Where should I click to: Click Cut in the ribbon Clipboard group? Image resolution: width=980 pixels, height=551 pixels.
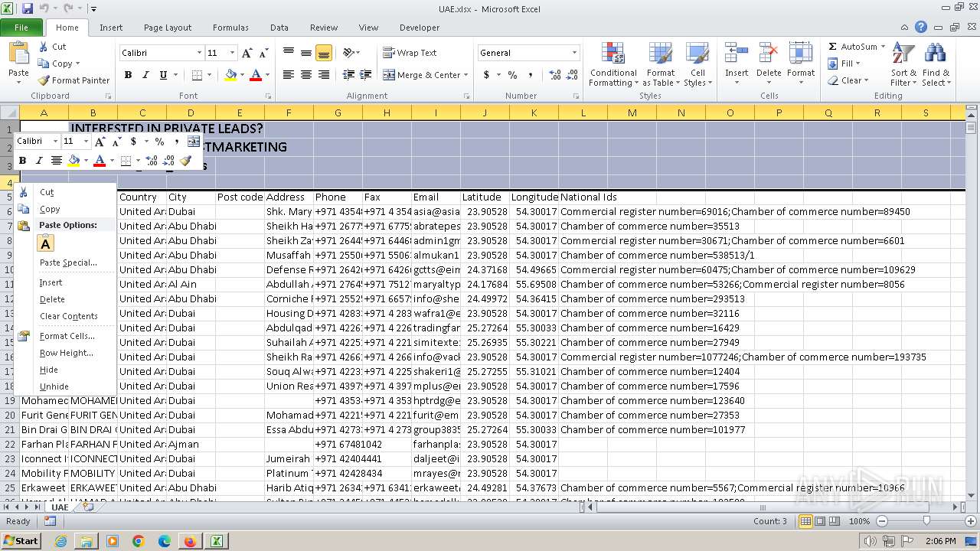[x=52, y=47]
